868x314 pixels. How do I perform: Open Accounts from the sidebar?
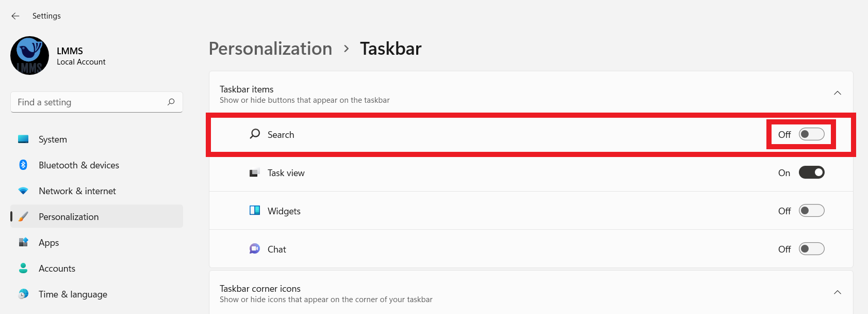[57, 268]
